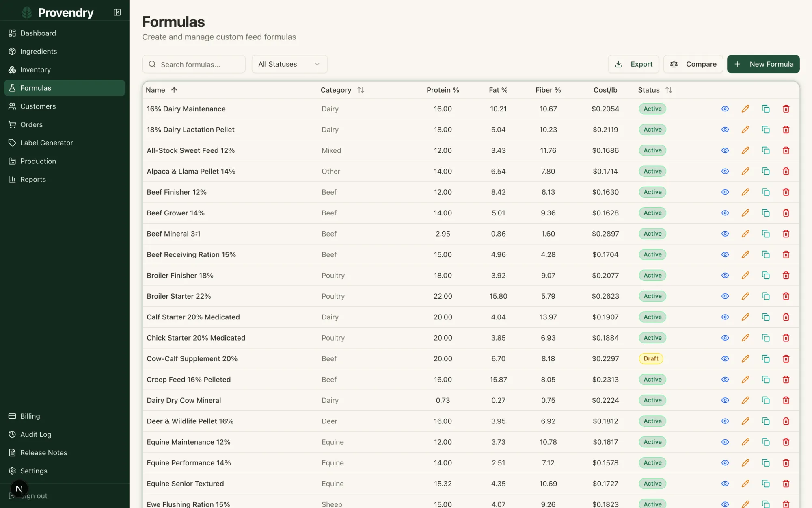Sort table by Status column
Image resolution: width=812 pixels, height=508 pixels.
click(x=655, y=90)
